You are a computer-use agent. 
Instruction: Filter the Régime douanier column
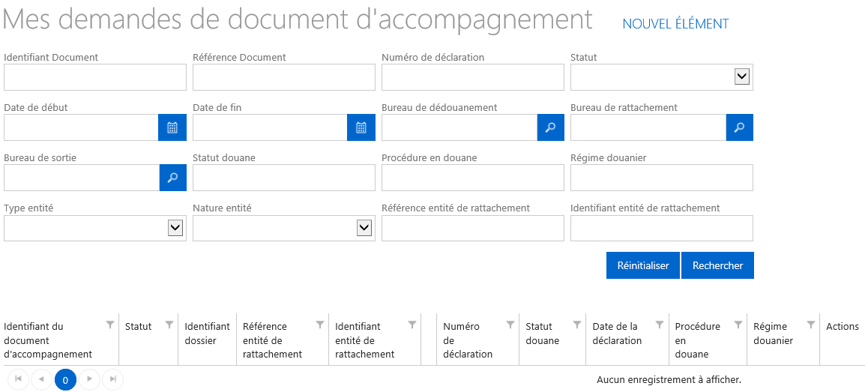pos(811,325)
